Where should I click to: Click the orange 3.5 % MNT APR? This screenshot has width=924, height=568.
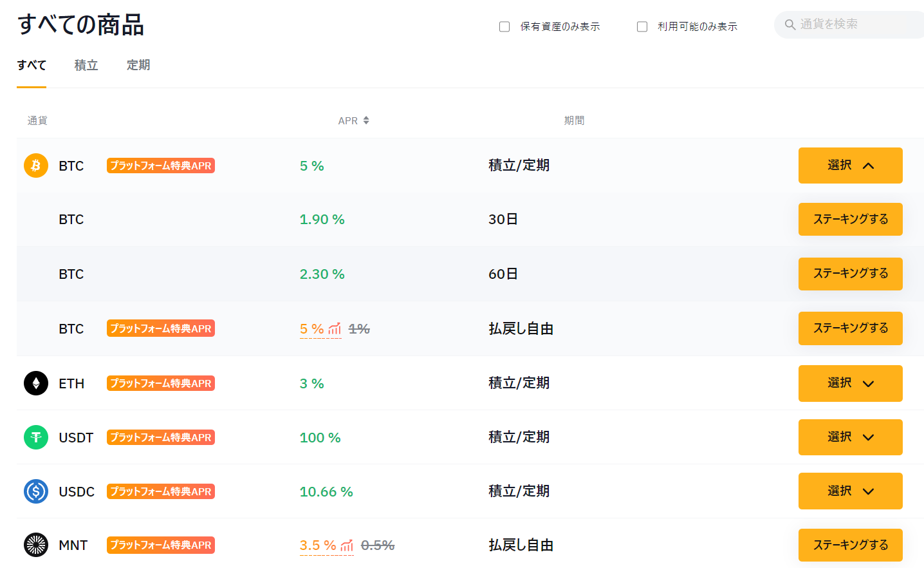318,545
